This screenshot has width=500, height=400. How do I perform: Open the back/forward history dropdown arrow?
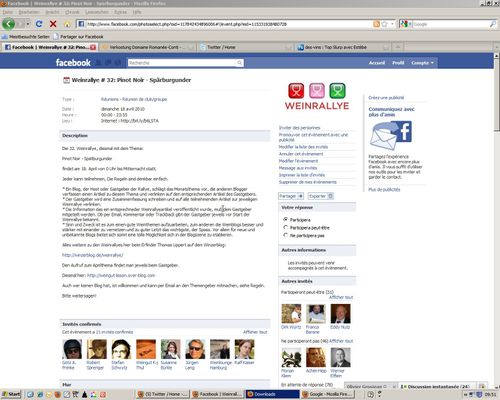tap(28, 24)
